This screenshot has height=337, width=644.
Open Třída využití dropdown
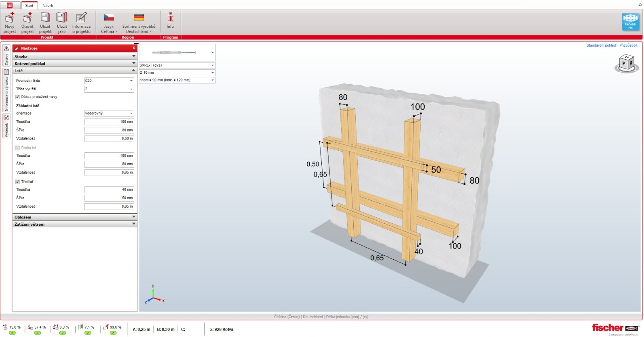[109, 89]
